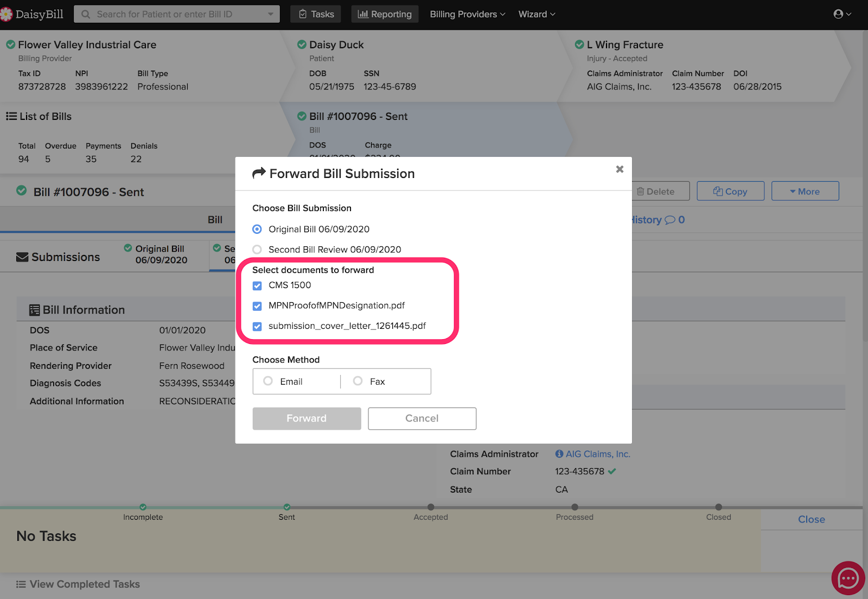Select Original Bill 06/09/2020 radio button
Screen dimensions: 868x599
click(257, 230)
